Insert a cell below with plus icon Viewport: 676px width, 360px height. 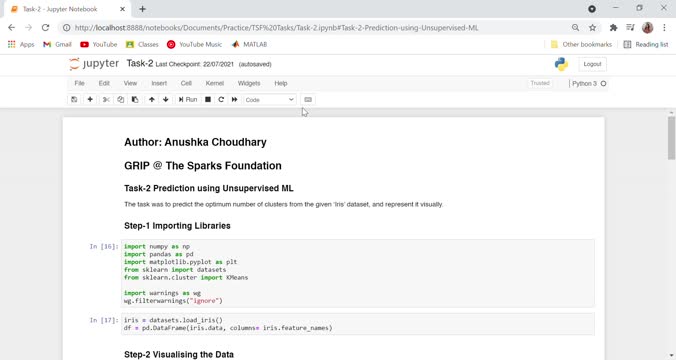tap(90, 100)
